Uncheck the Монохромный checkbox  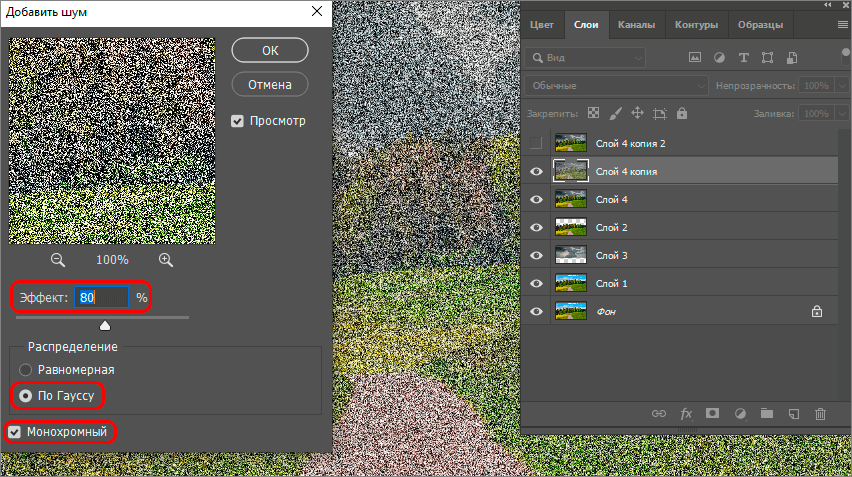(x=14, y=432)
